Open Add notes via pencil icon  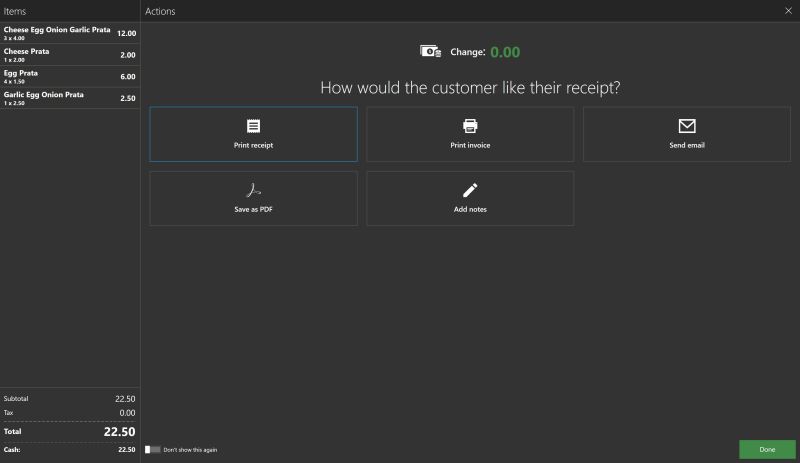[470, 190]
